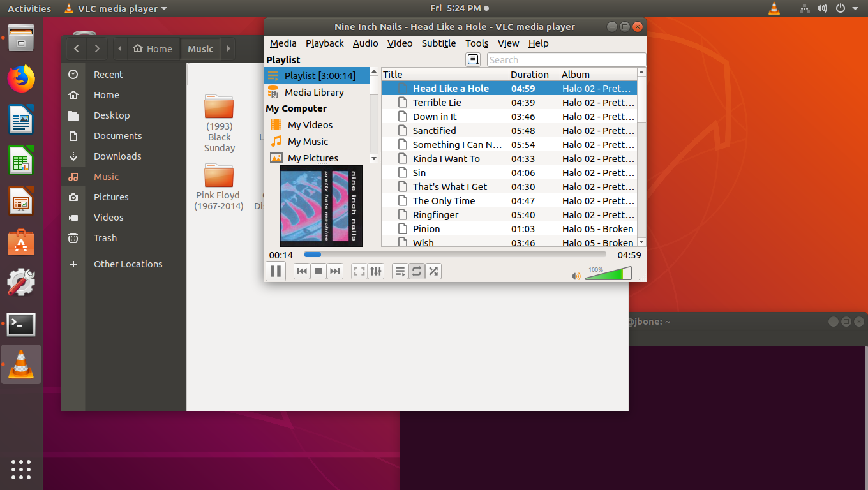The height and width of the screenshot is (490, 868).
Task: Pause playback with the pause button
Action: pos(276,271)
